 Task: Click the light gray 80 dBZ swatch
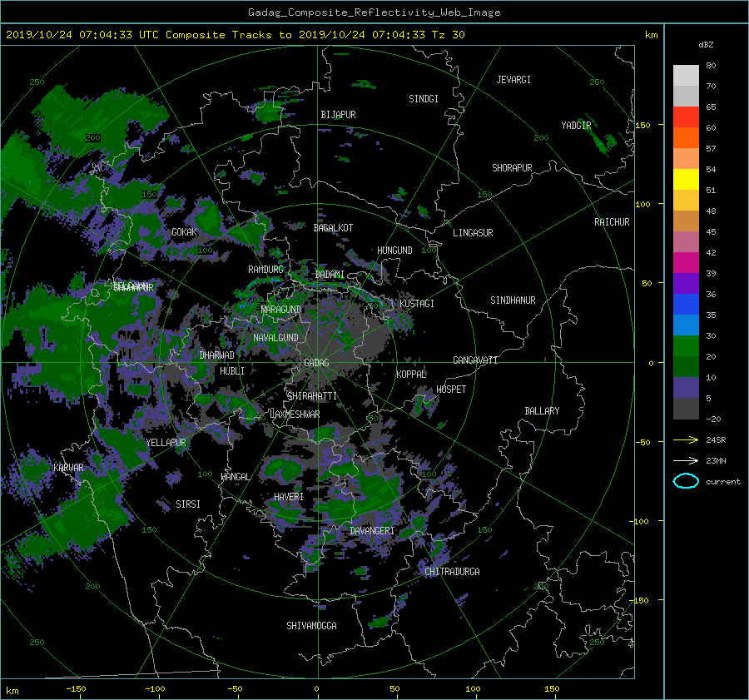pos(686,76)
